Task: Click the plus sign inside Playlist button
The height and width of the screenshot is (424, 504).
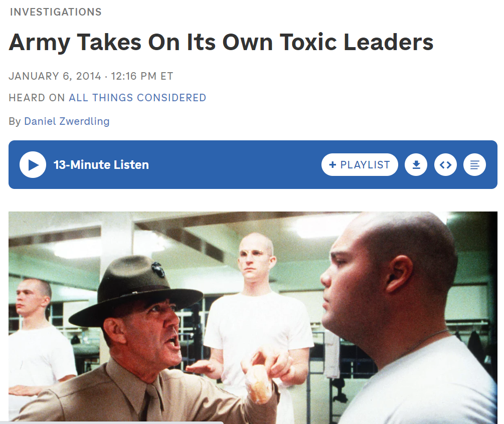Action: click(x=332, y=165)
